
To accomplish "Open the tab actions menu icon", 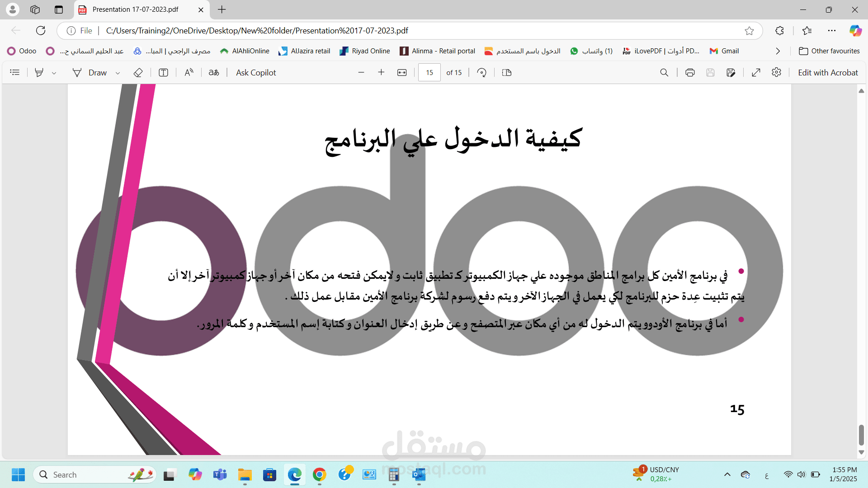I will click(x=58, y=9).
